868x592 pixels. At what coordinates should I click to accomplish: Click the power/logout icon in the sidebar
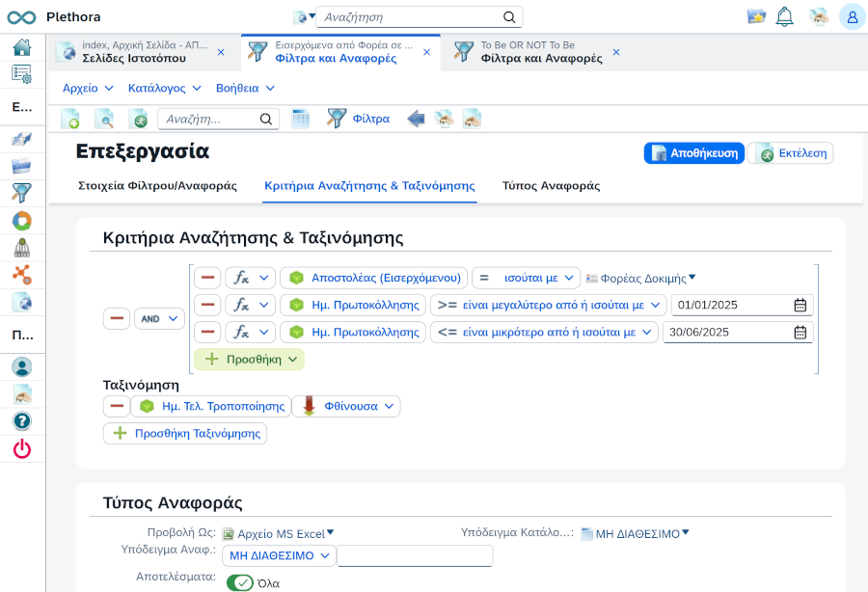point(20,447)
